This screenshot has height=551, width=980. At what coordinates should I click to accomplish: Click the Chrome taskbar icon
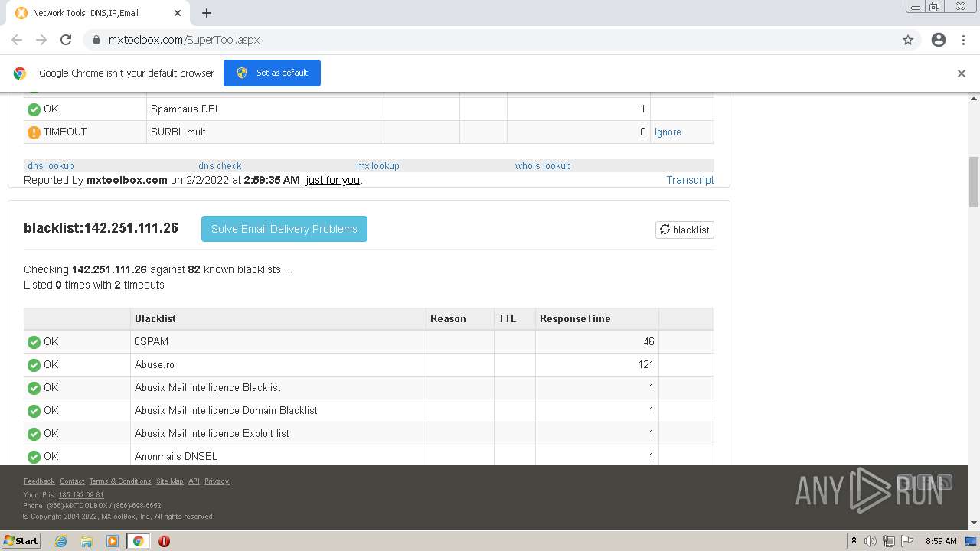139,541
